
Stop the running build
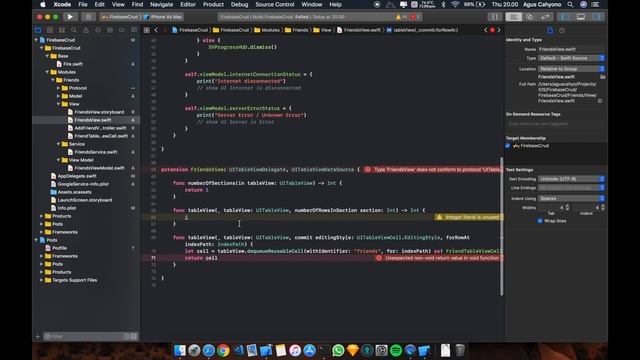[88, 17]
